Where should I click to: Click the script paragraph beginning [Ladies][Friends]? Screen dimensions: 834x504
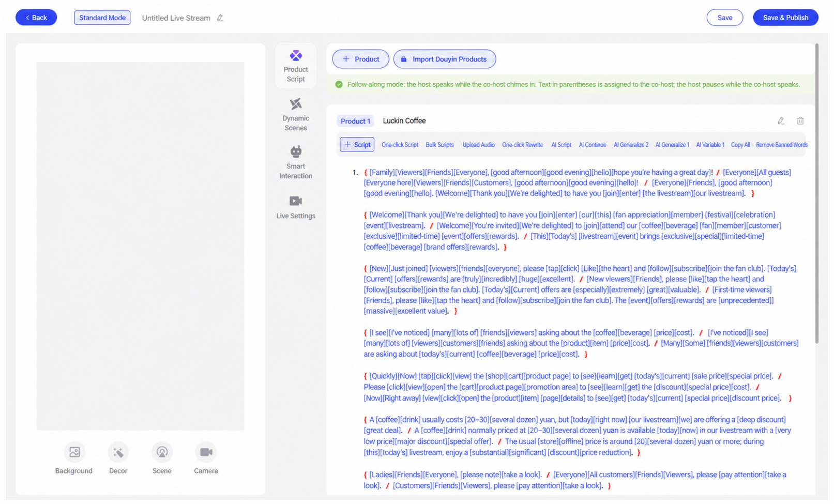[x=575, y=480]
